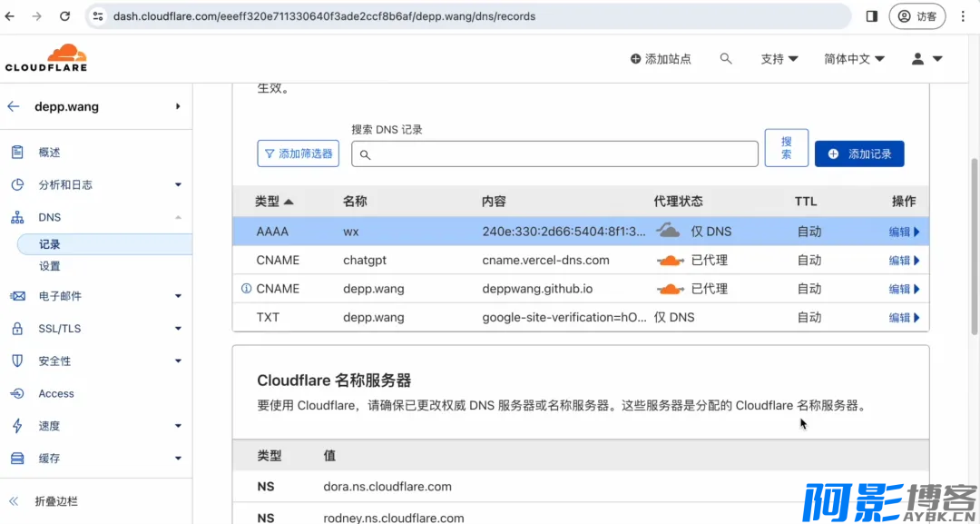The width and height of the screenshot is (980, 524).
Task: Click info icon beside depp.wang CNAME
Action: click(x=246, y=289)
